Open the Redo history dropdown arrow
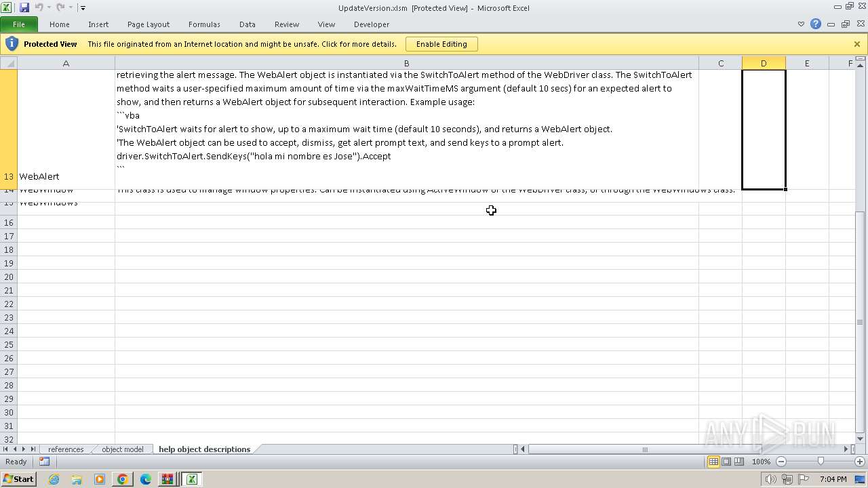 click(71, 8)
